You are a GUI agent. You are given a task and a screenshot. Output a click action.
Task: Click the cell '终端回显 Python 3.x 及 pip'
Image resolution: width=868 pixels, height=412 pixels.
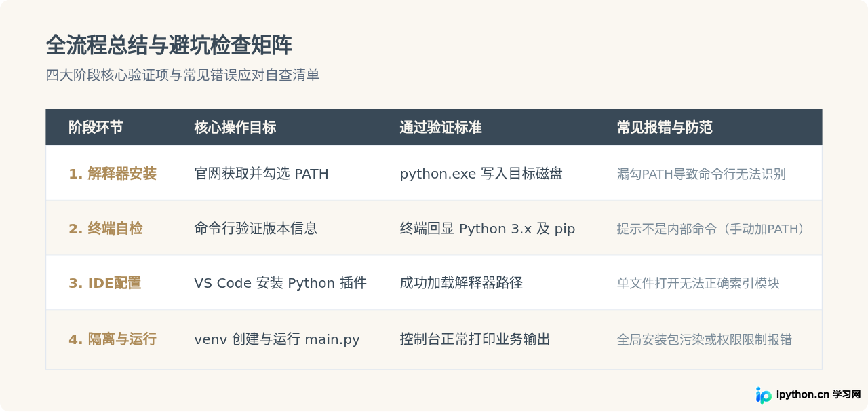(x=487, y=229)
